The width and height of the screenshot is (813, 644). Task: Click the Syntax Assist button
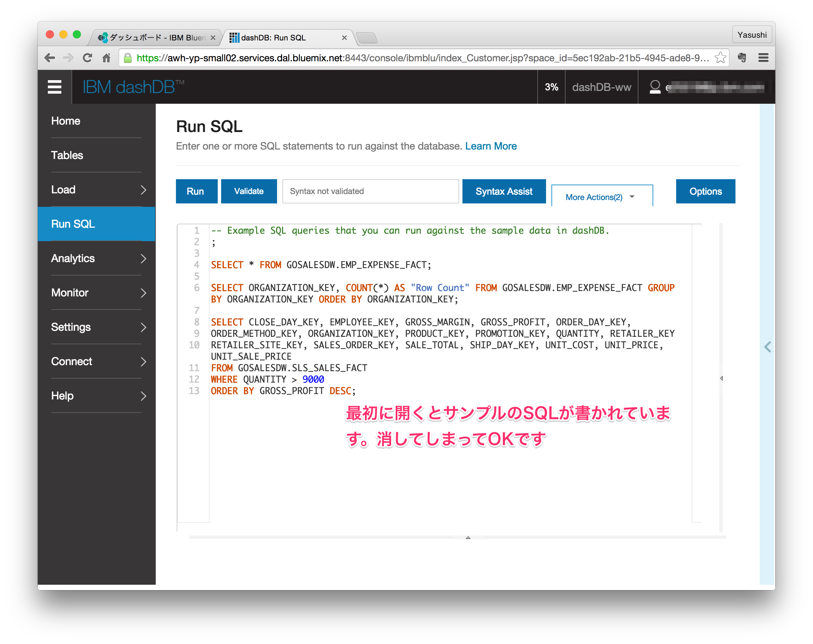[x=504, y=191]
